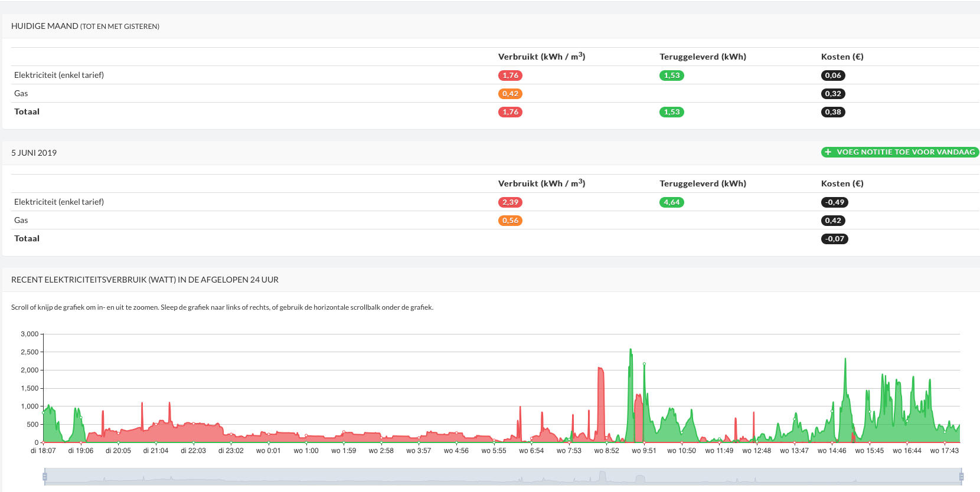Click 'Voeg notitie toe voor vandaag' button
Image resolution: width=980 pixels, height=492 pixels.
[900, 152]
